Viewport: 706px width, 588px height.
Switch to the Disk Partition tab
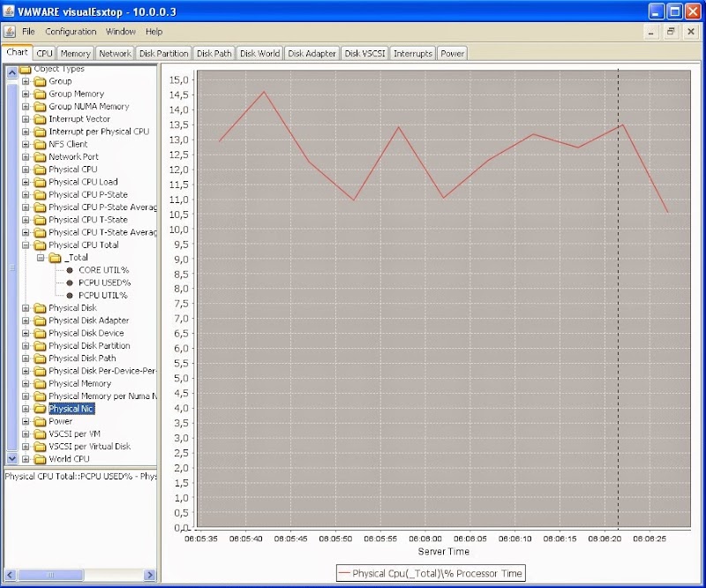click(x=163, y=53)
